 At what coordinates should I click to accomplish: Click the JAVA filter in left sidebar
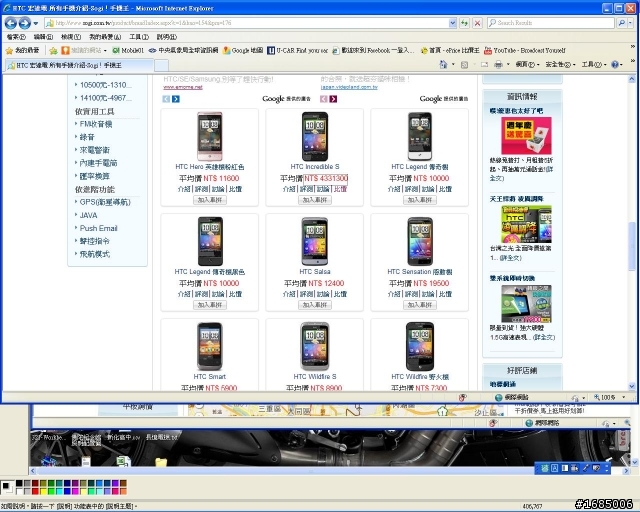click(89, 215)
